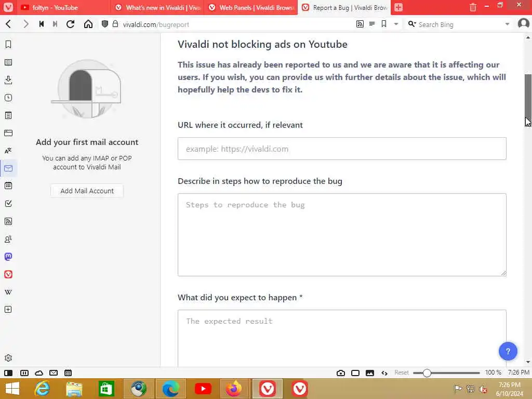This screenshot has width=532, height=399.
Task: Capture page with camera icon
Action: tap(341, 373)
